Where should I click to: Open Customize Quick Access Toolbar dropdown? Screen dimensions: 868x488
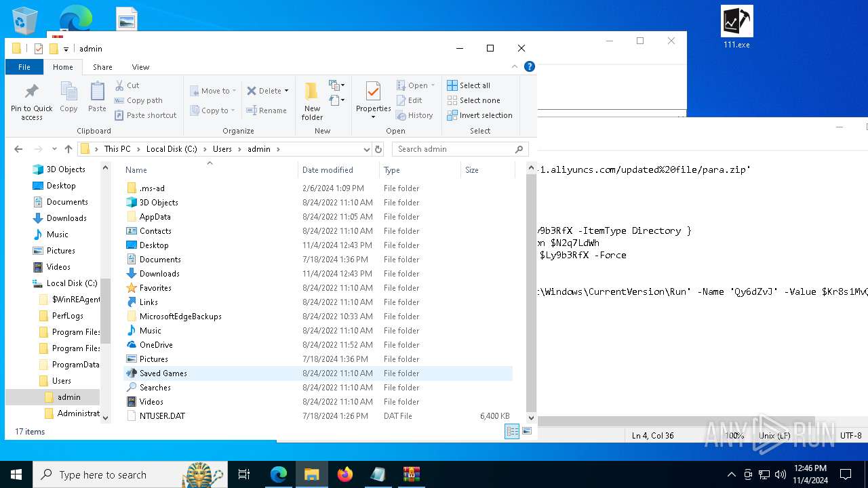pos(66,49)
